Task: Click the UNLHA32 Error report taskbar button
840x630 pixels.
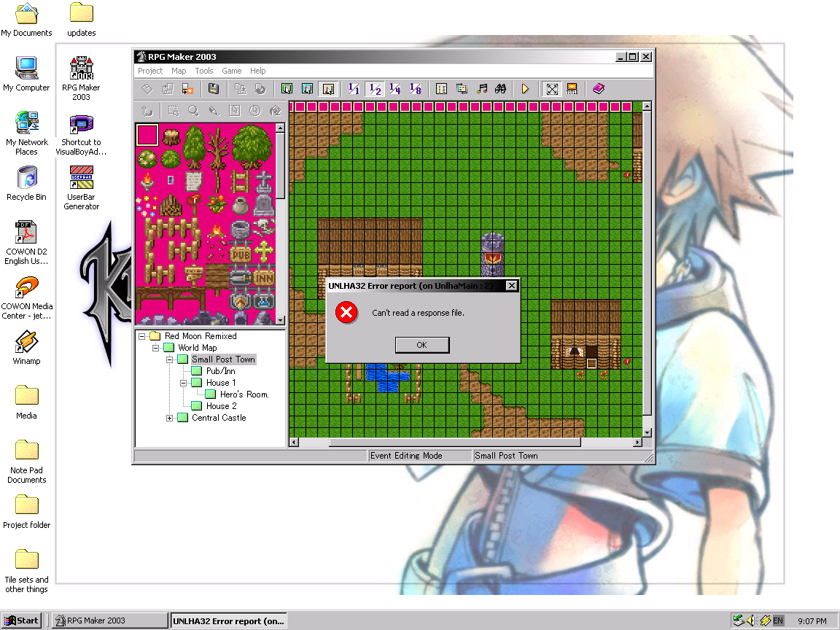Action: [229, 621]
